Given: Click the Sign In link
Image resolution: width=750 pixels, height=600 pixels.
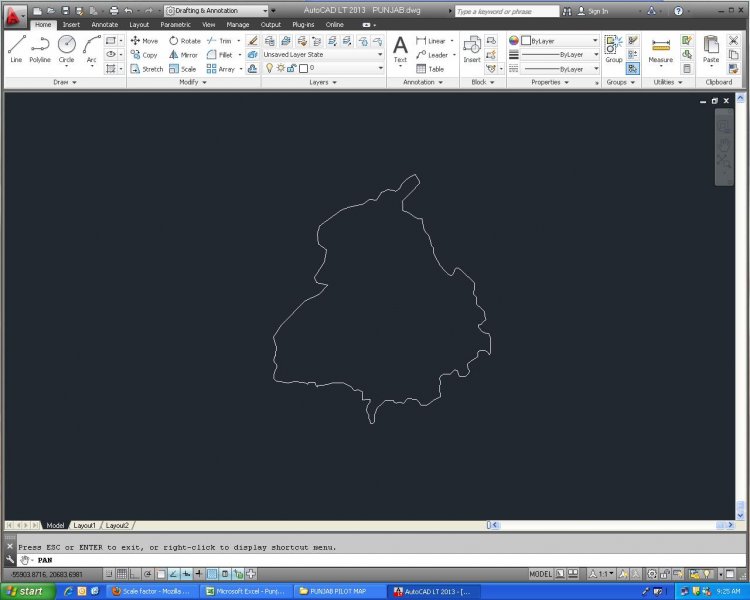Looking at the screenshot, I should (597, 11).
